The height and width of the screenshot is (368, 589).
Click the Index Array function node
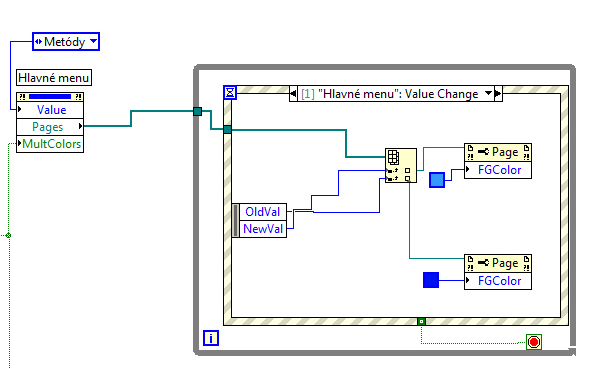pos(401,165)
